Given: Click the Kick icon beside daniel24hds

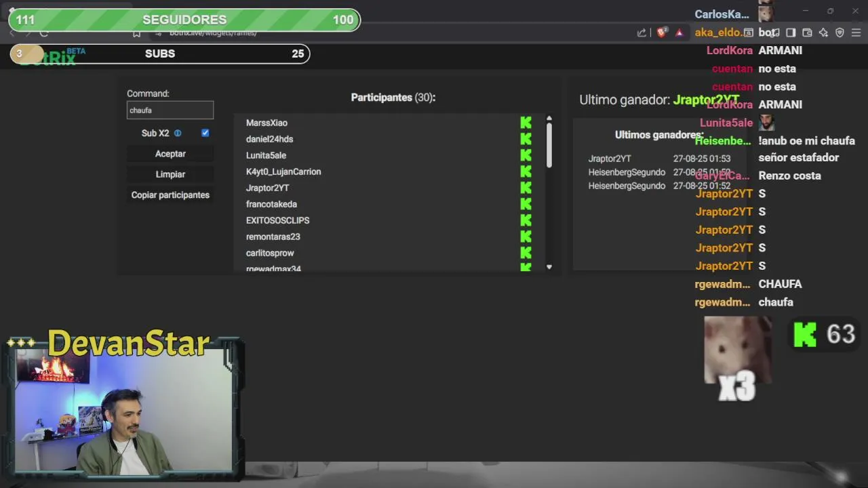Looking at the screenshot, I should (x=526, y=139).
